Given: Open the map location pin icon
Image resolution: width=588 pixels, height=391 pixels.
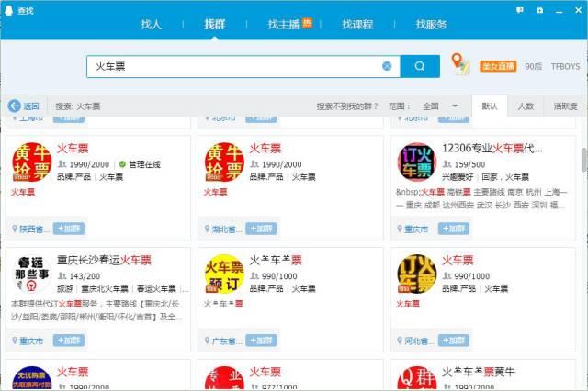Looking at the screenshot, I should (x=461, y=64).
